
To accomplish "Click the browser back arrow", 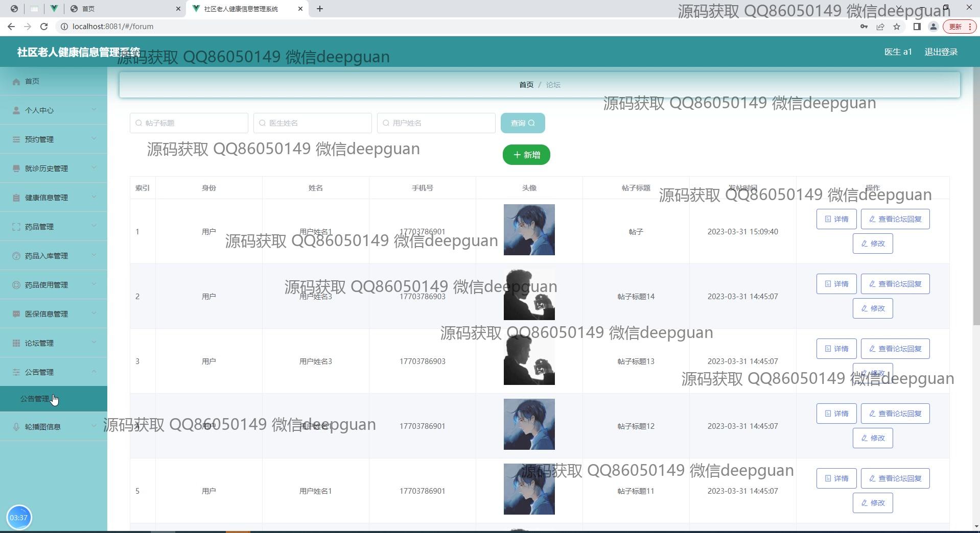I will pyautogui.click(x=11, y=27).
